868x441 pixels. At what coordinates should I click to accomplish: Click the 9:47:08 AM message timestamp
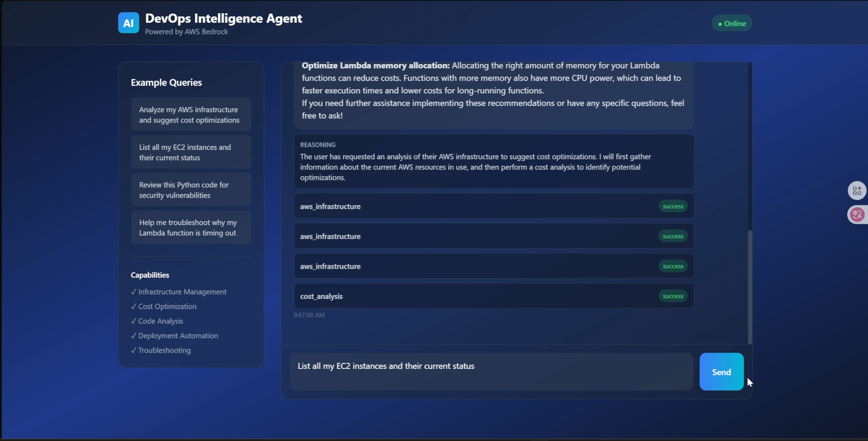point(309,315)
